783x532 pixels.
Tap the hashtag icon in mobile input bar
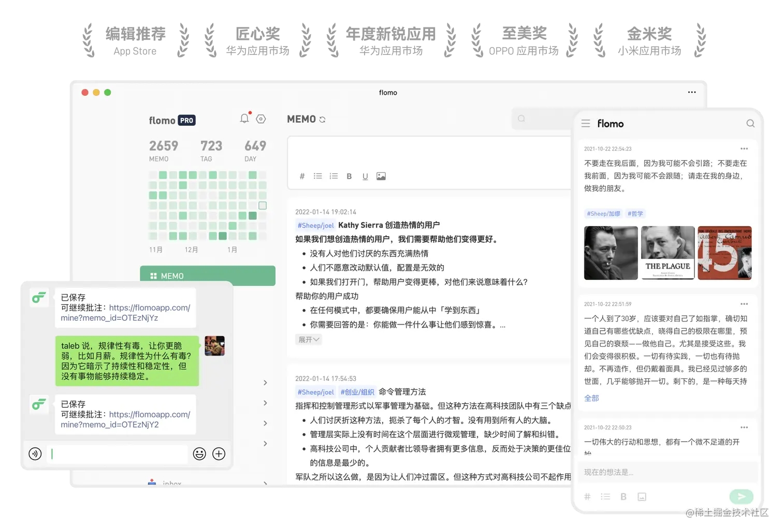[587, 497]
